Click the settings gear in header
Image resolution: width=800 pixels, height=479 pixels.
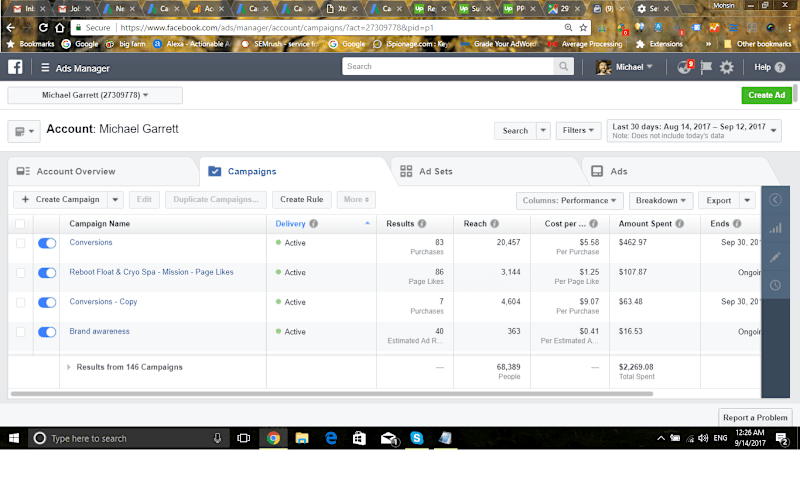(727, 67)
